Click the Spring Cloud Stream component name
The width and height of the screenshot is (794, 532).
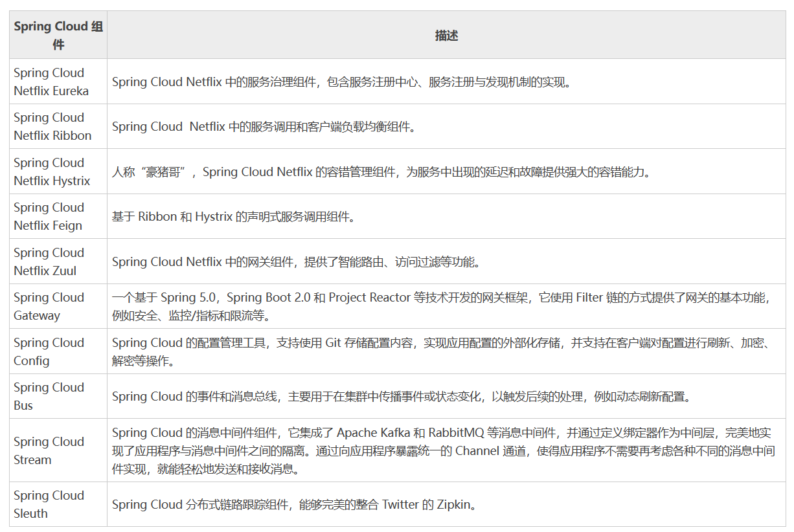coord(49,450)
